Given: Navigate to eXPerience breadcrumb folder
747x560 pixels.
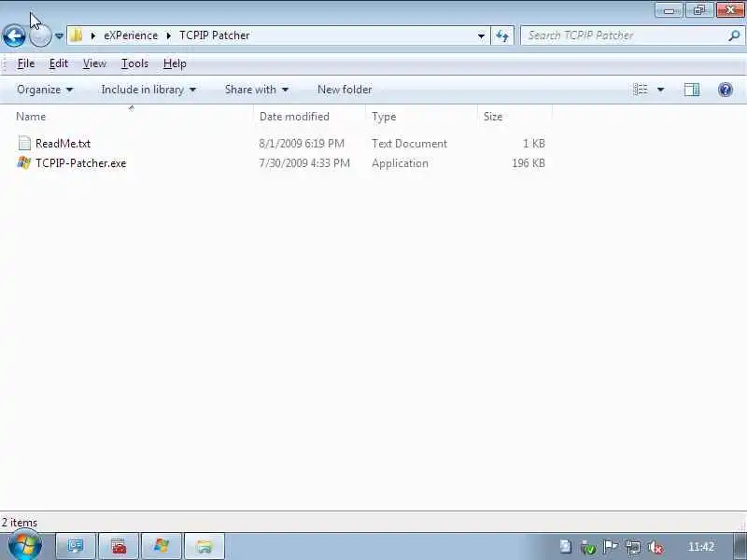Looking at the screenshot, I should point(131,35).
